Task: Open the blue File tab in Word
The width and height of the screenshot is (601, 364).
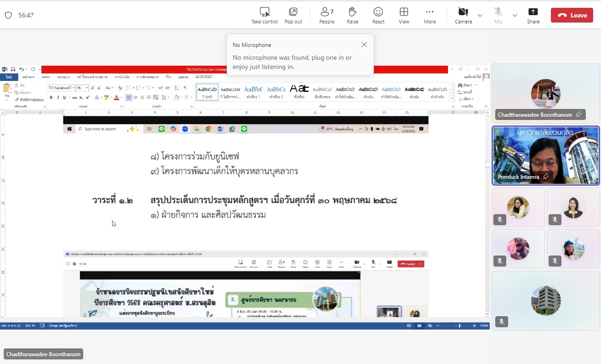Action: click(9, 77)
